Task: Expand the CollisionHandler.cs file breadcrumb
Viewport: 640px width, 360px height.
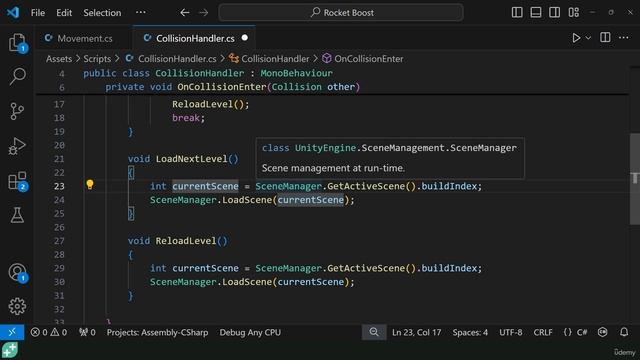Action: (171, 59)
